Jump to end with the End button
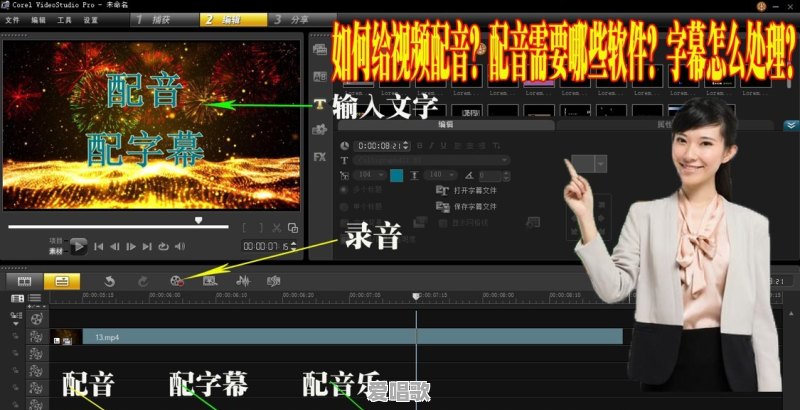The image size is (800, 410). (x=147, y=246)
